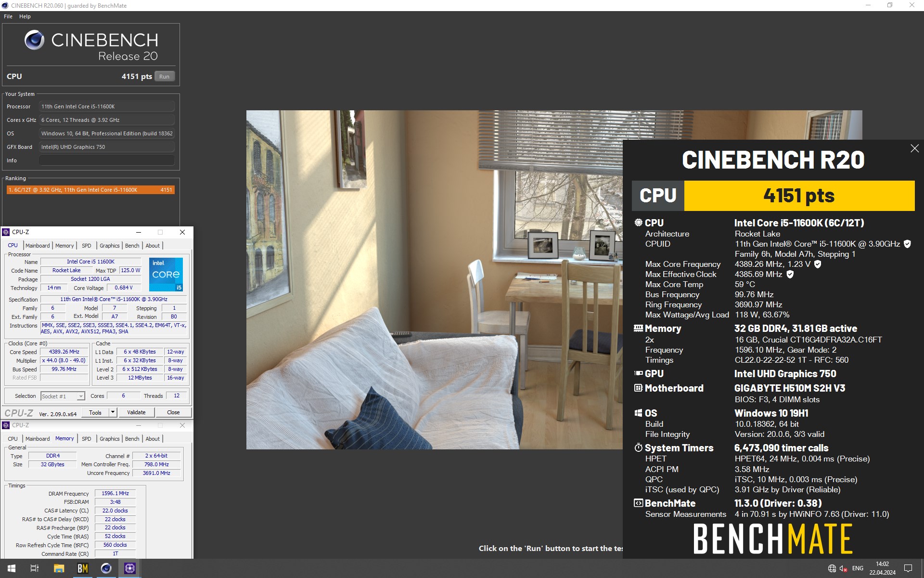Open SPD tab in lower CPU-Z window
The height and width of the screenshot is (578, 924).
[87, 439]
